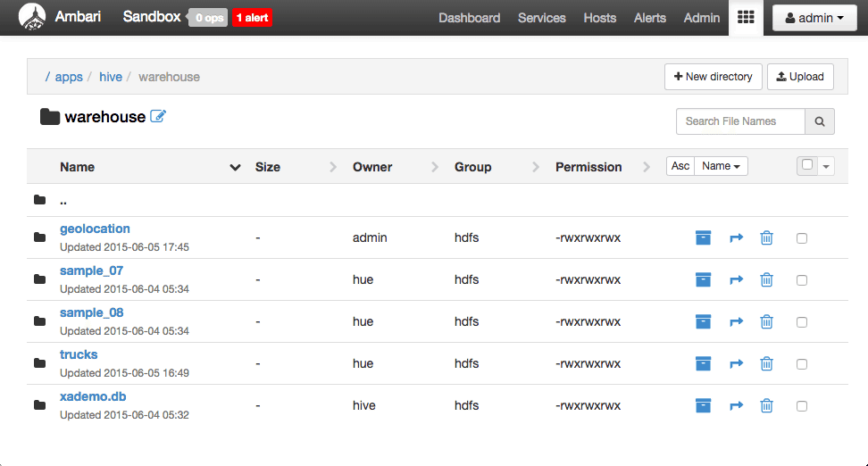Move the sample_07 folder with arrow icon

pos(736,280)
